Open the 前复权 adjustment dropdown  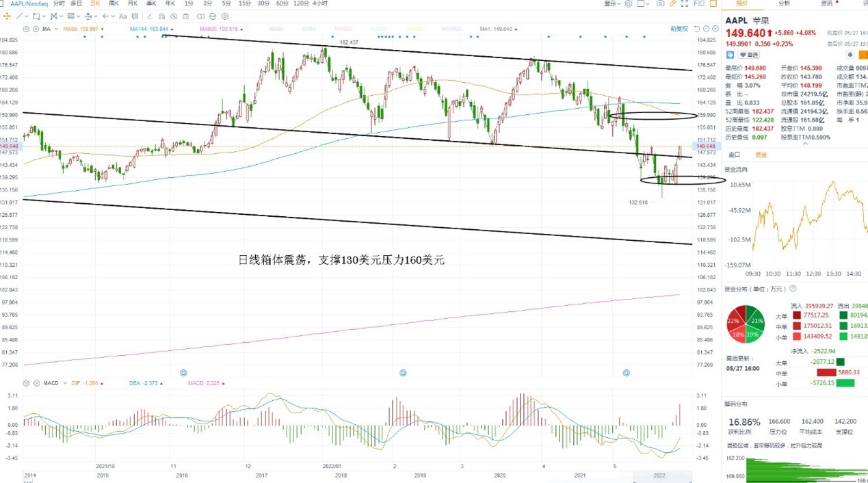(x=679, y=29)
